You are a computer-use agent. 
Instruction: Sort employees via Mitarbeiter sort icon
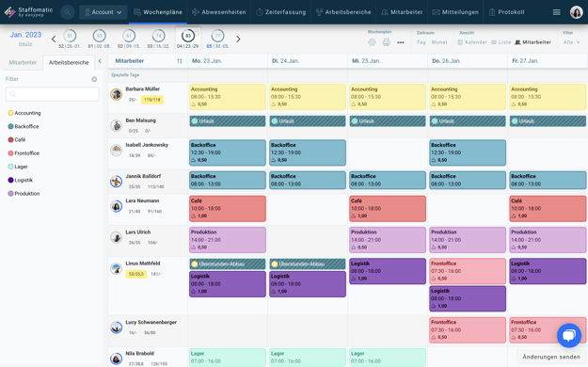point(180,61)
